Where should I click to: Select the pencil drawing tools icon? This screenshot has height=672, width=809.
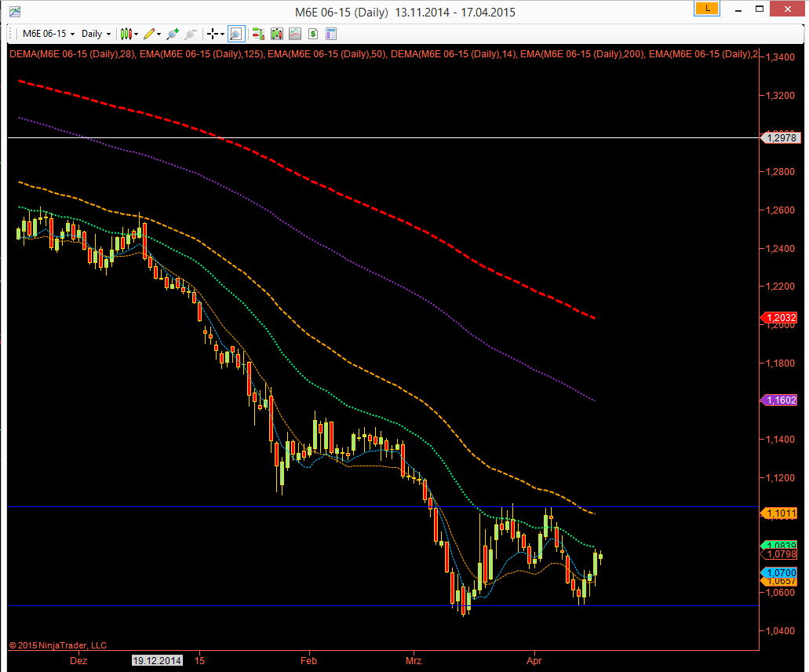click(149, 34)
